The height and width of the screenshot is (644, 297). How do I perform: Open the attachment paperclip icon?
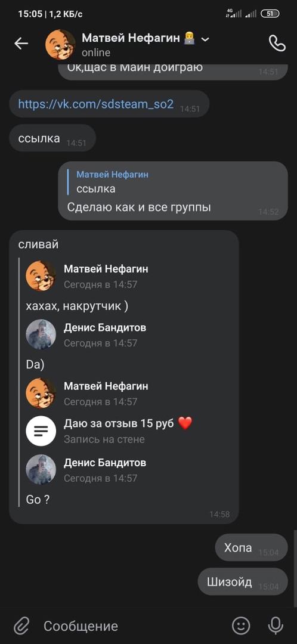click(21, 626)
